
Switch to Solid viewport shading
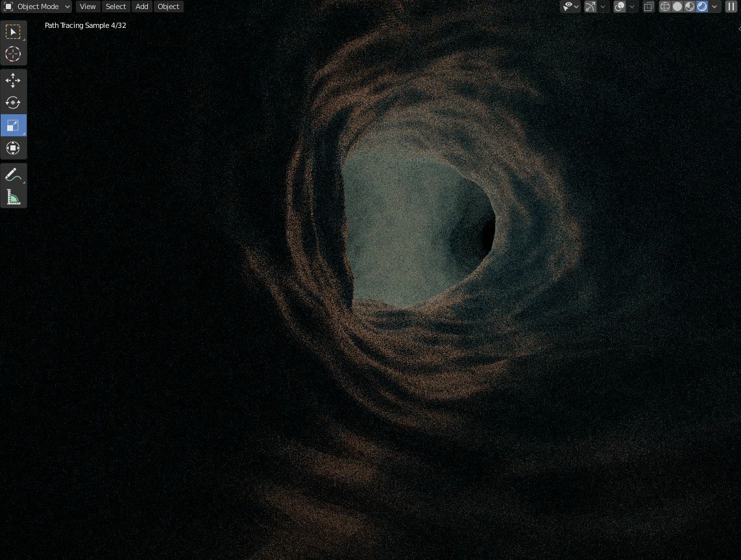coord(677,6)
